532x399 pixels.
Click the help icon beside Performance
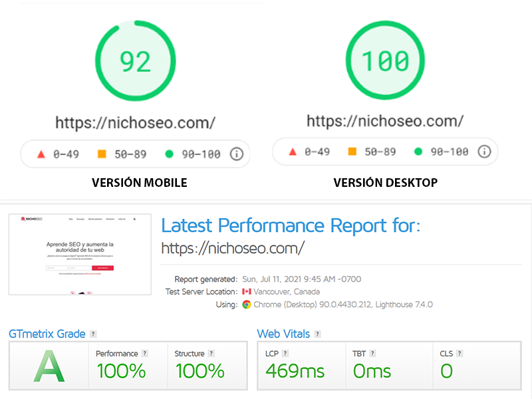click(x=145, y=354)
